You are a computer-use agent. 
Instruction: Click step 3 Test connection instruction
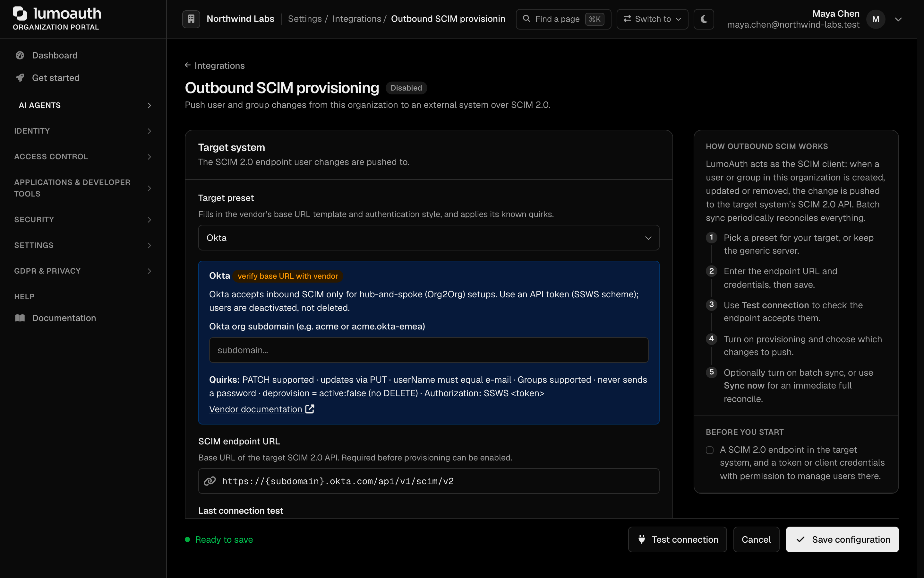coord(793,311)
